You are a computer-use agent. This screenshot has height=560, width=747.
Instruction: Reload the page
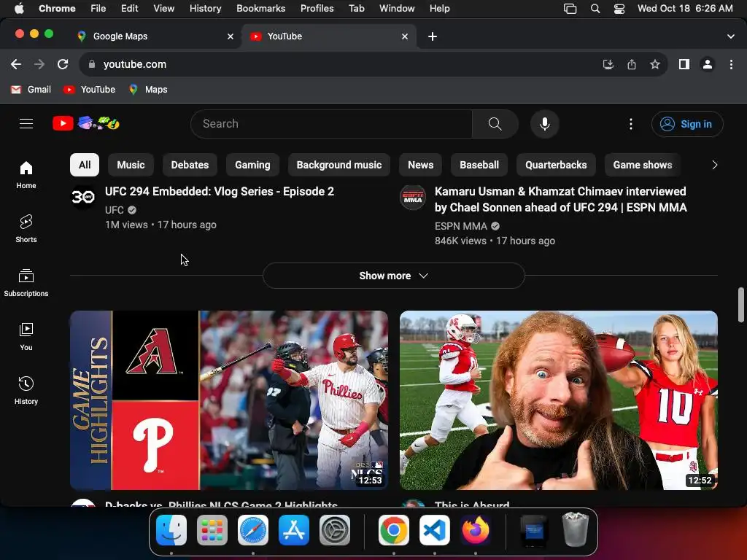point(63,64)
